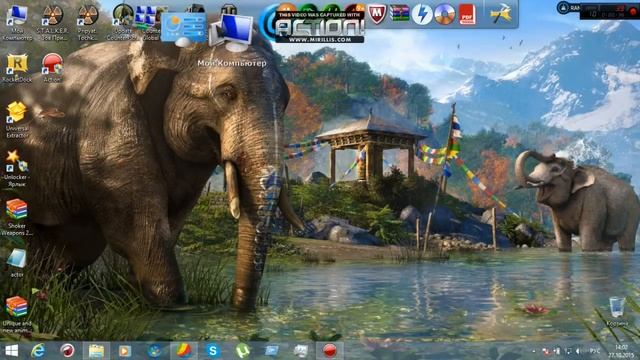
Task: Open the PDF reader dock icon
Action: [x=467, y=14]
